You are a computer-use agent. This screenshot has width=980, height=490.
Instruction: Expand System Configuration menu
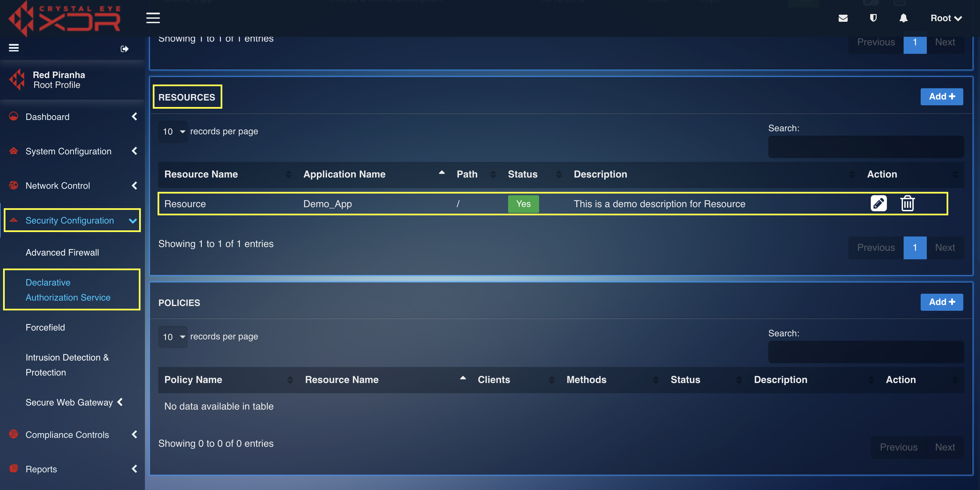134,151
